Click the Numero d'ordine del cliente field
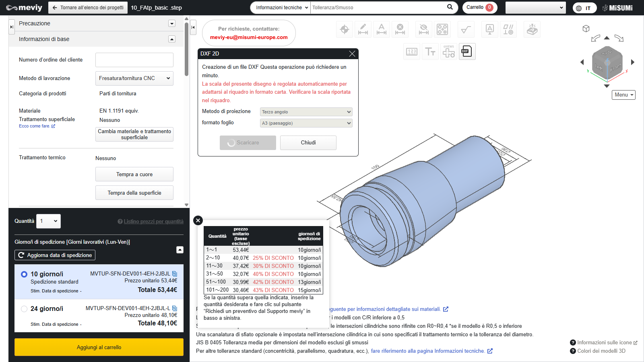 134,60
